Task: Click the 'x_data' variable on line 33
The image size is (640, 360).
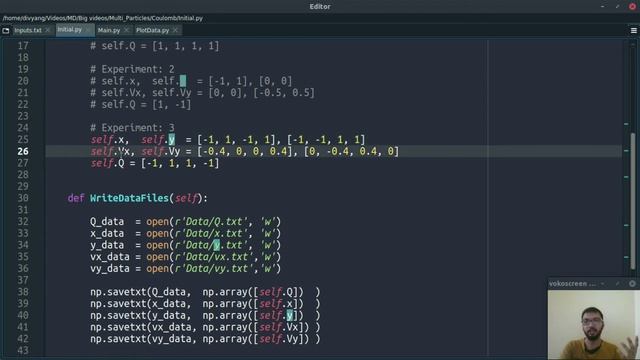Action: click(x=107, y=233)
